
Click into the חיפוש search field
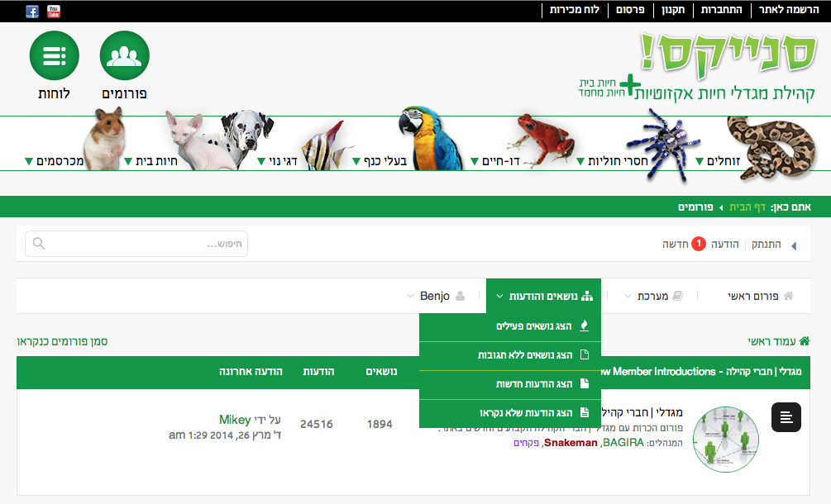[x=136, y=244]
